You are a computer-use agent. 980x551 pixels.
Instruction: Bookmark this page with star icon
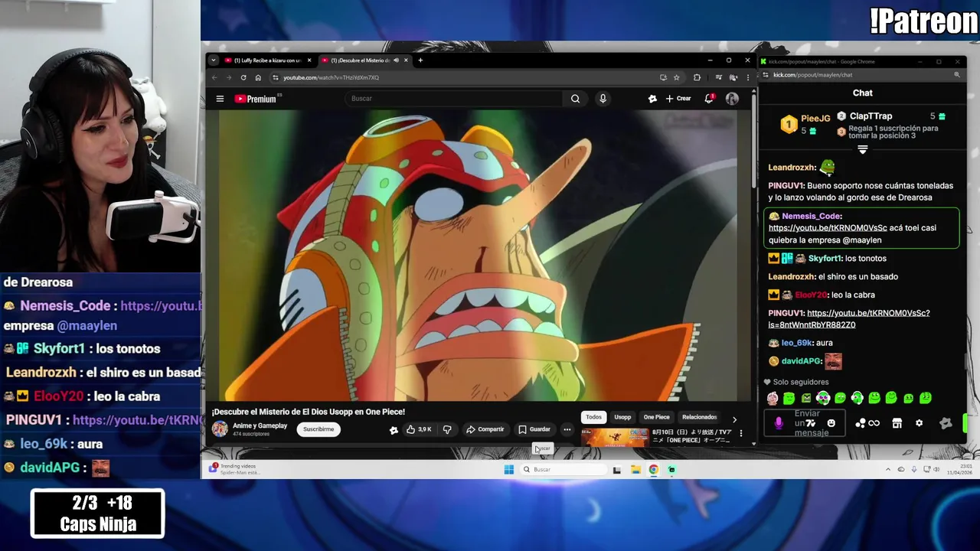pyautogui.click(x=676, y=77)
